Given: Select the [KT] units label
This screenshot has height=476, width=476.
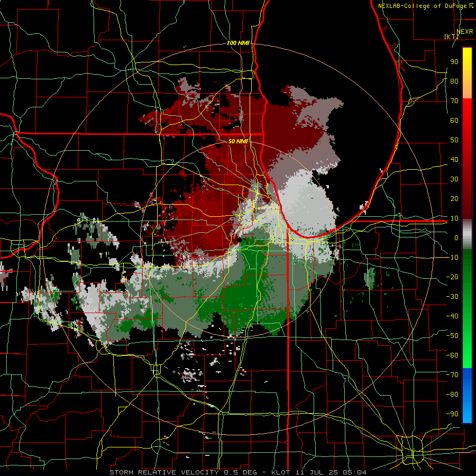Looking at the screenshot, I should pos(452,36).
